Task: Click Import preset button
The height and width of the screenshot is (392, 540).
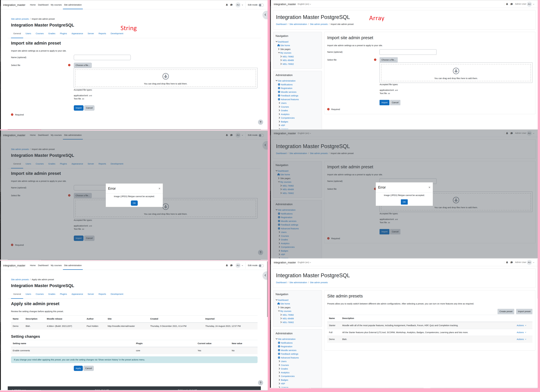Action: click(x=524, y=311)
